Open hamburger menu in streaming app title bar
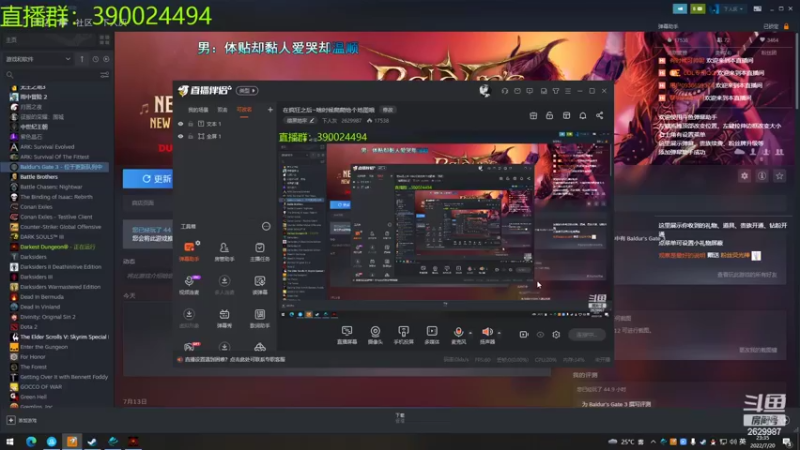This screenshot has width=800, height=450. coord(568,91)
